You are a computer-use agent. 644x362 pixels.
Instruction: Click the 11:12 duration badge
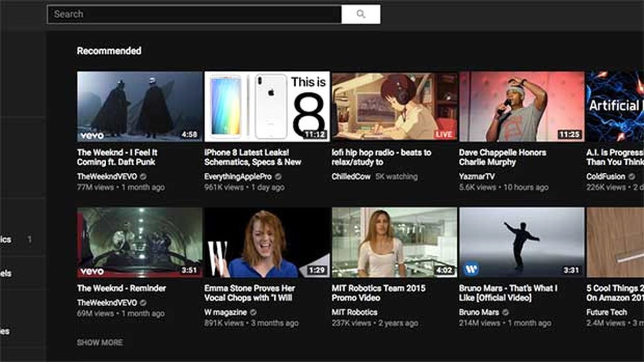click(x=316, y=135)
